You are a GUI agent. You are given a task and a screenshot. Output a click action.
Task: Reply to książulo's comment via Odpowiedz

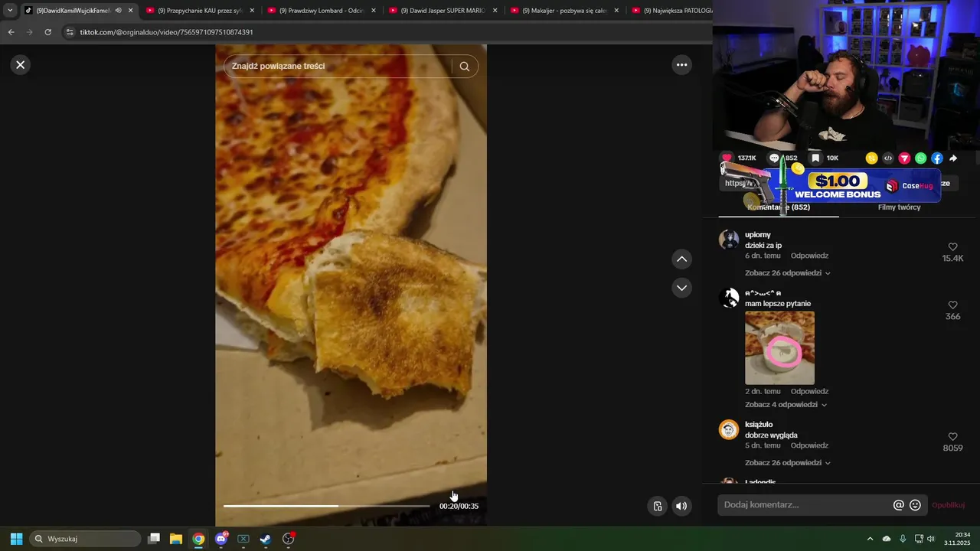(809, 445)
